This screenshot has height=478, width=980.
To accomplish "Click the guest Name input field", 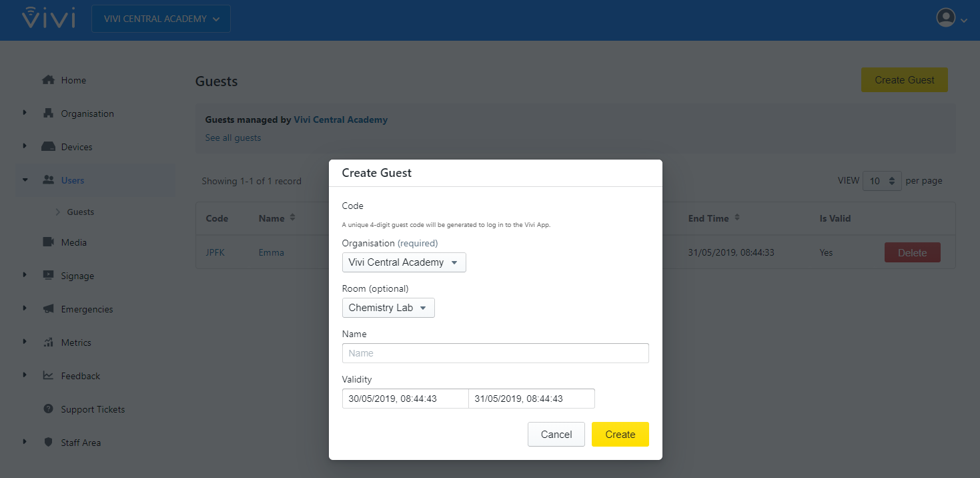I will [x=496, y=353].
